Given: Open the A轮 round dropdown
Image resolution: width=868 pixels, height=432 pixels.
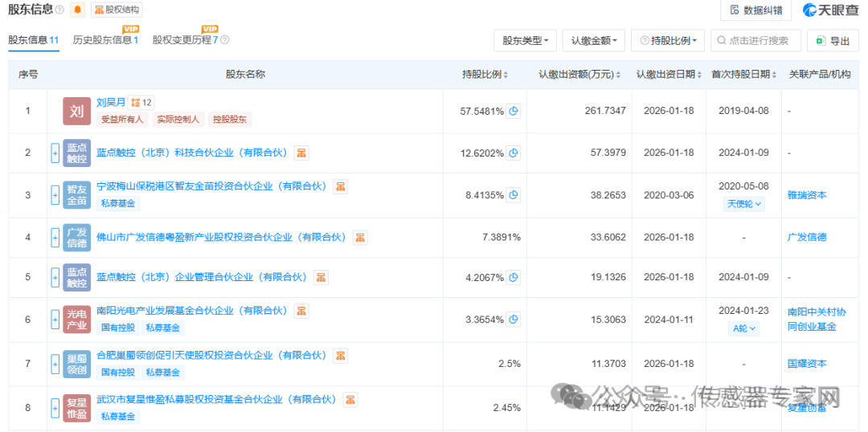Looking at the screenshot, I should point(743,328).
